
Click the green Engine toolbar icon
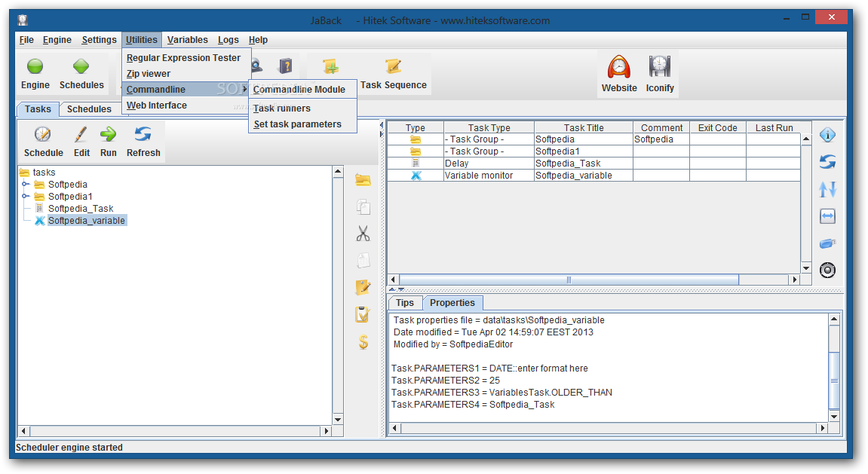pyautogui.click(x=35, y=67)
